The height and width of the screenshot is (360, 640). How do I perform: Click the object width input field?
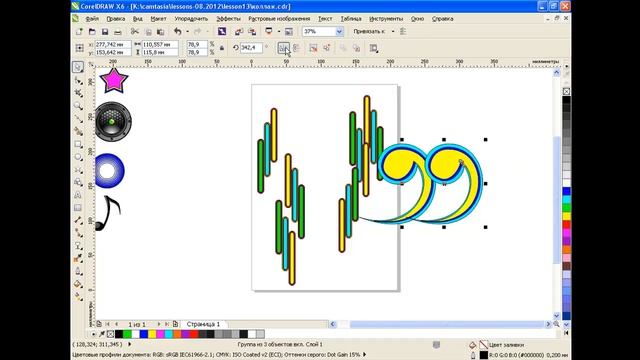coord(160,44)
